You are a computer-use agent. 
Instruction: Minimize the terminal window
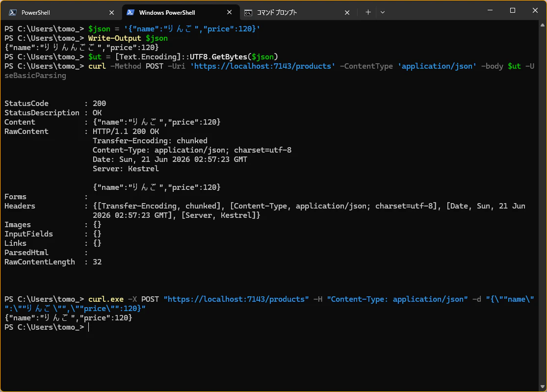[490, 10]
